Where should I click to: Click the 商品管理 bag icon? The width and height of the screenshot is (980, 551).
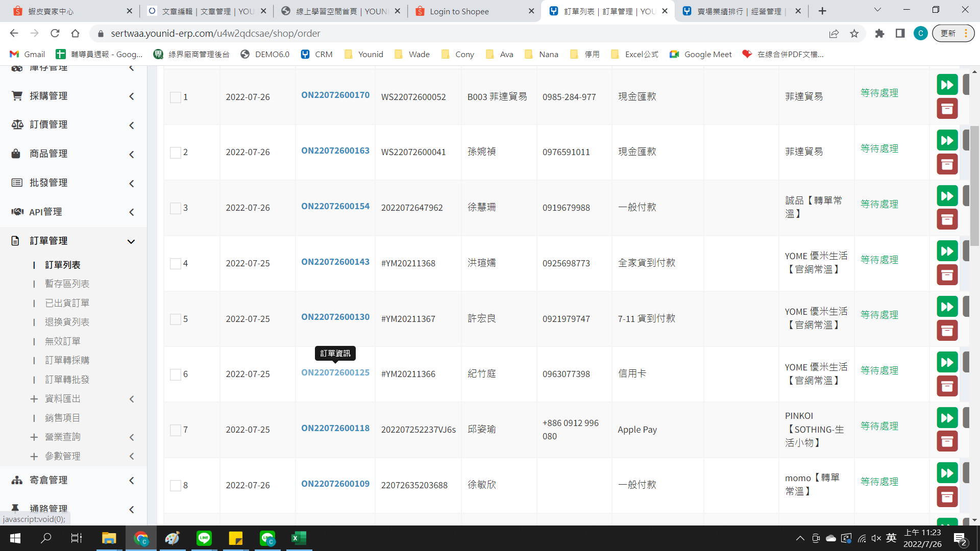click(x=16, y=154)
